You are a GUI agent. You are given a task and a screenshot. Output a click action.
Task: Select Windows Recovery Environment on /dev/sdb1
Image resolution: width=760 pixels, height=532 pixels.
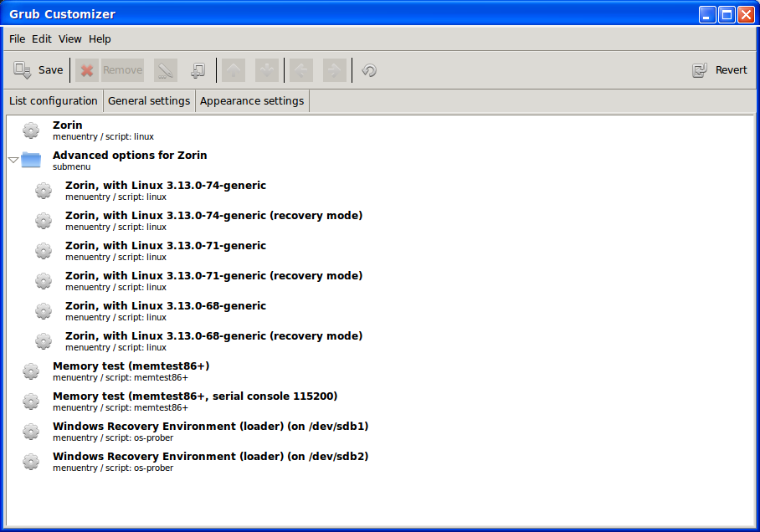click(210, 427)
